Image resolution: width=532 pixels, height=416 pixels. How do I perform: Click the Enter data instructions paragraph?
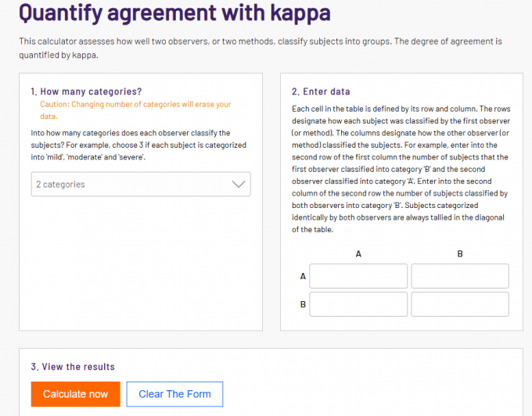point(401,169)
